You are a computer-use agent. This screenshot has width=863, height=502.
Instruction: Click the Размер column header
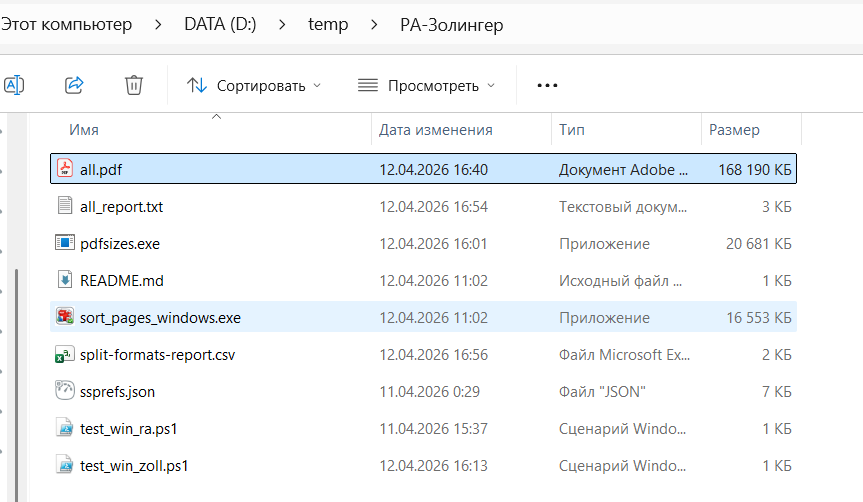[x=734, y=130]
